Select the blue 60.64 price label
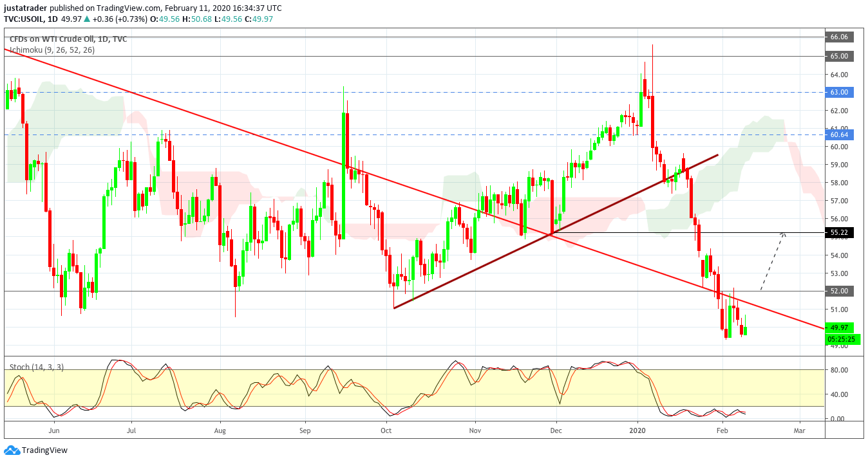 pyautogui.click(x=839, y=134)
